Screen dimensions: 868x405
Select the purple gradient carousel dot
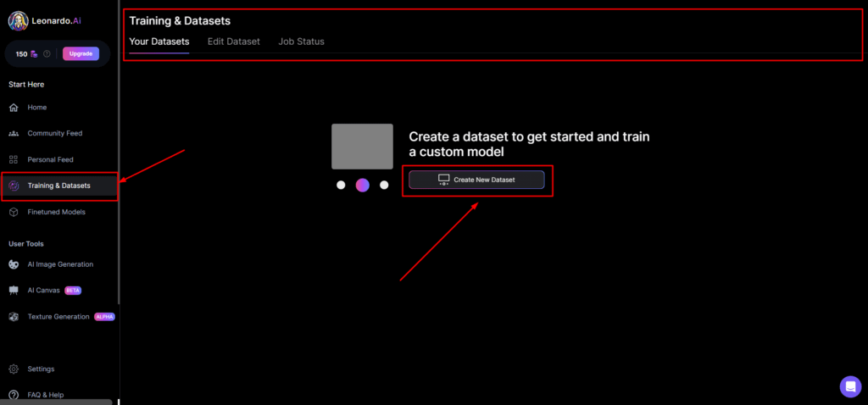pyautogui.click(x=362, y=185)
